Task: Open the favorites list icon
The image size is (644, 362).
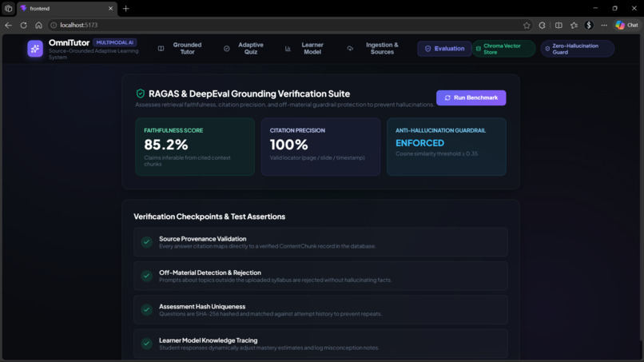Action: point(574,25)
